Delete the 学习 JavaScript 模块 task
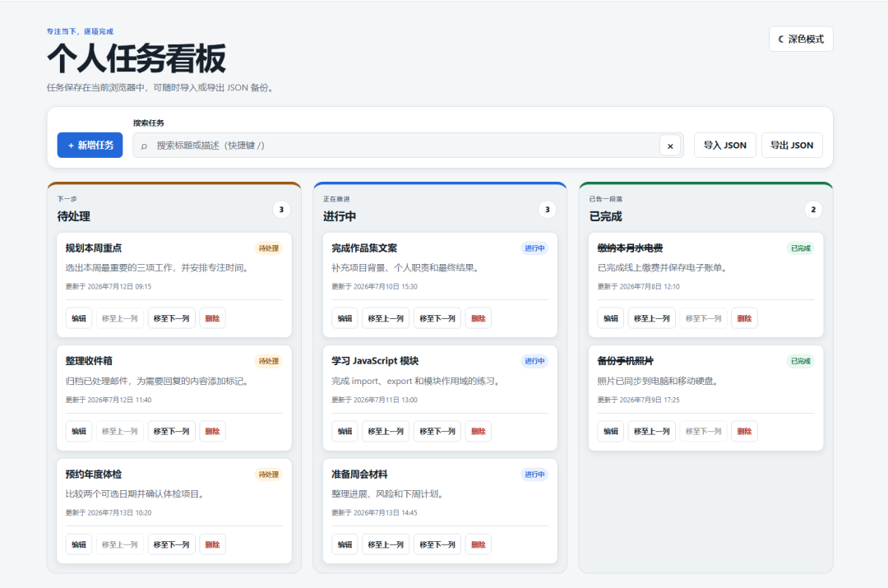888x588 pixels. point(479,431)
